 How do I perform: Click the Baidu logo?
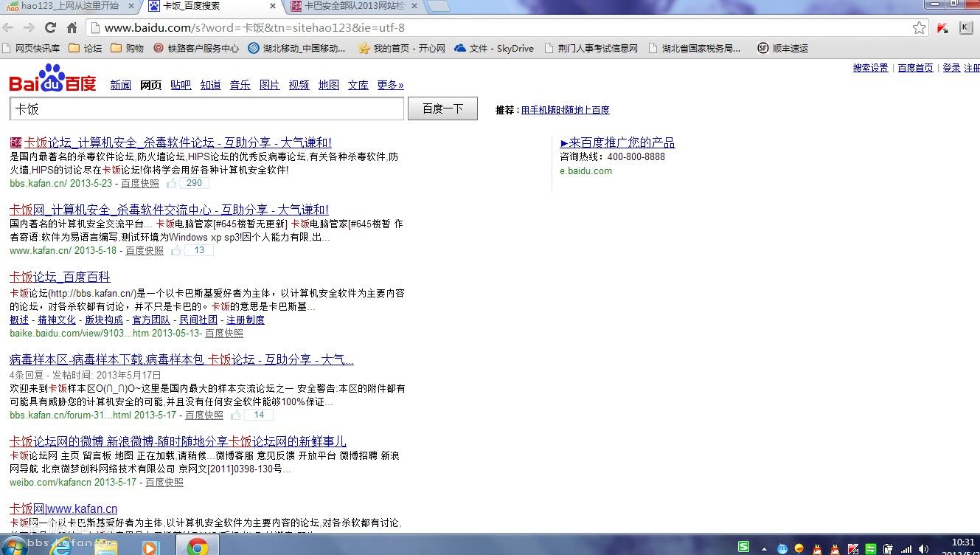point(52,78)
